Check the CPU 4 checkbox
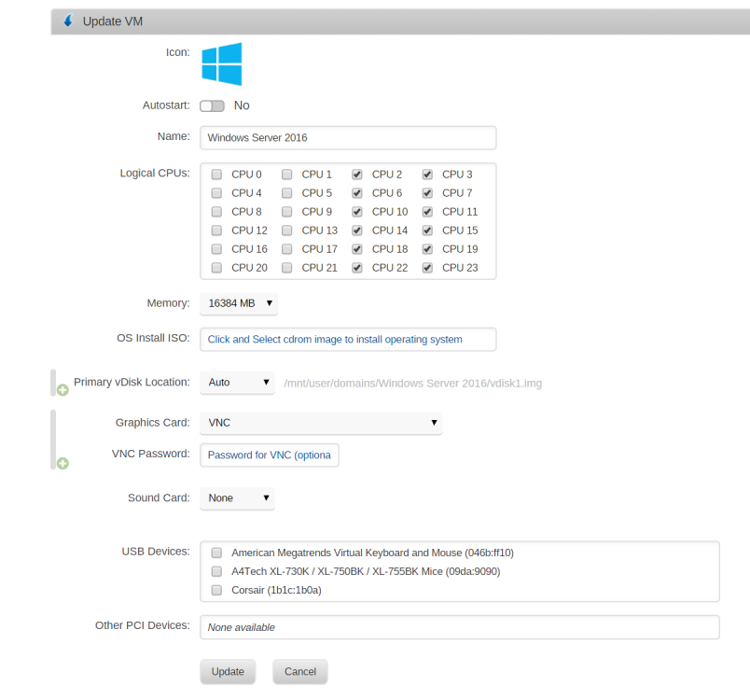750x700 pixels. [x=216, y=193]
